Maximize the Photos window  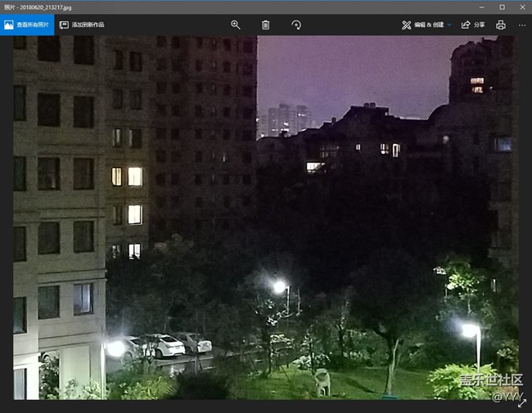click(x=502, y=7)
